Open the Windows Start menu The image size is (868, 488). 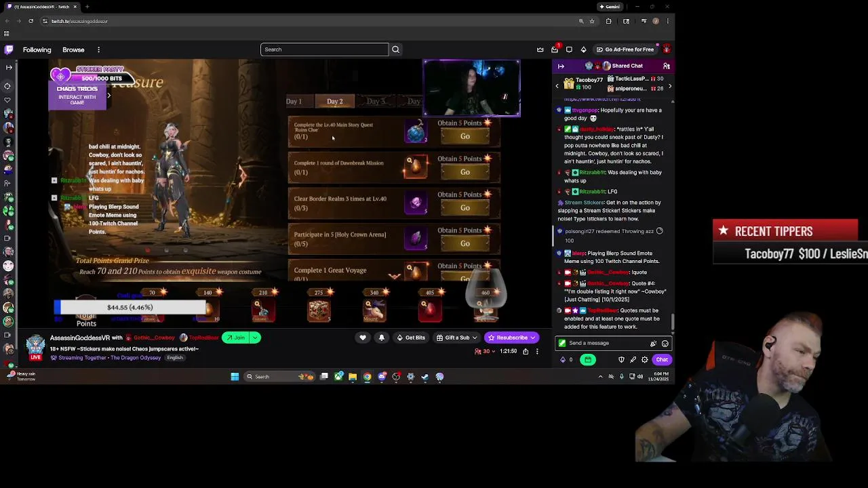pyautogui.click(x=235, y=377)
